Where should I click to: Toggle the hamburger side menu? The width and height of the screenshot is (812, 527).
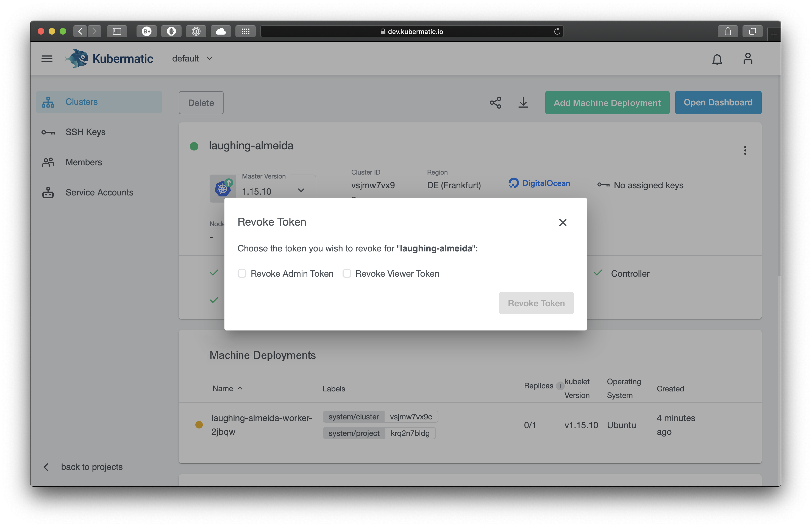click(x=47, y=59)
